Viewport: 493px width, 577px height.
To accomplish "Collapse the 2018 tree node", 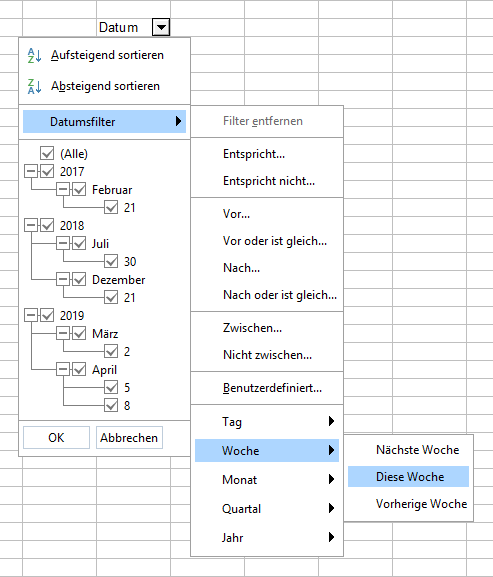I will (31, 225).
